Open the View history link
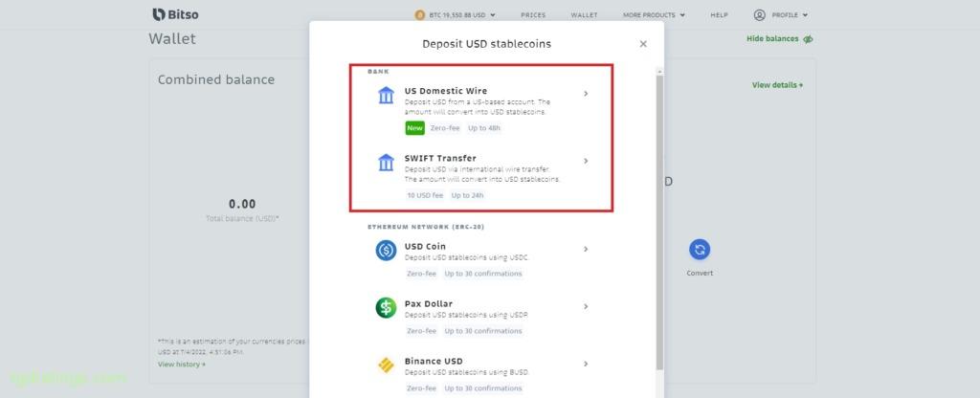 pyautogui.click(x=182, y=365)
